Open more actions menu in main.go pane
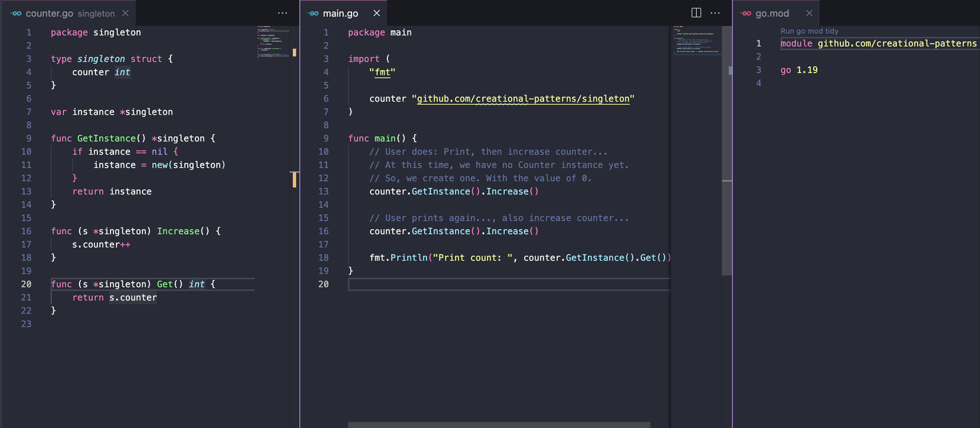Image resolution: width=980 pixels, height=428 pixels. 715,13
